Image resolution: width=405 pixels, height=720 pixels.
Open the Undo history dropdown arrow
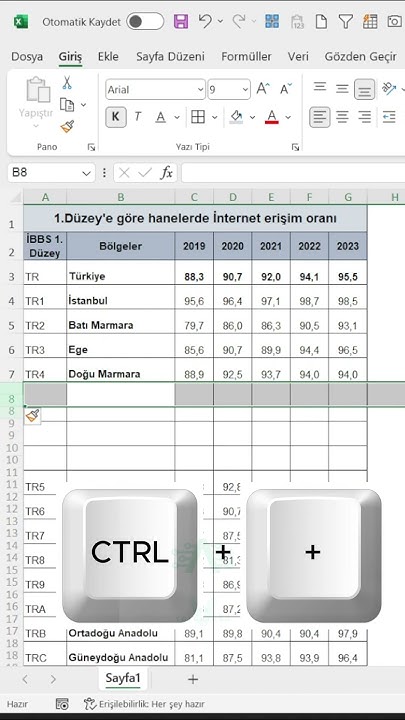[x=220, y=21]
